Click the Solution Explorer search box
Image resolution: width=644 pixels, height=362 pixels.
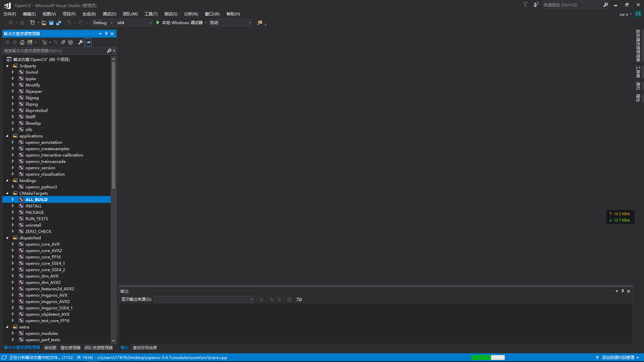54,51
